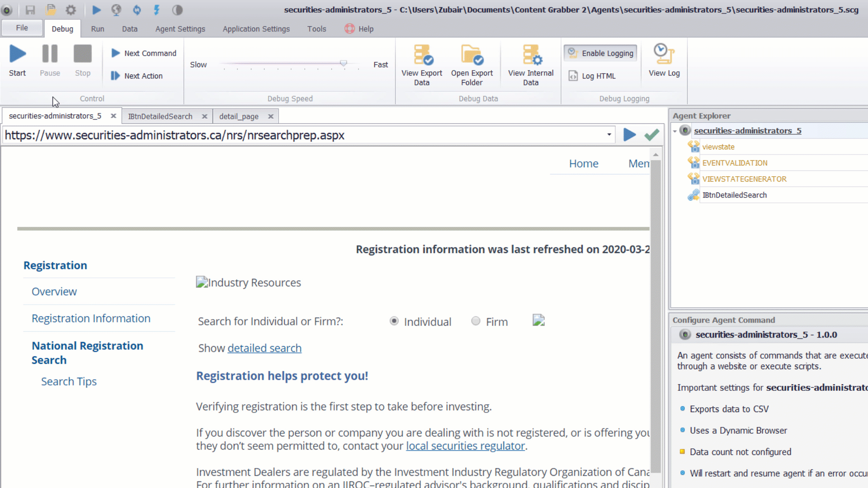Click the browser pane vertical scrollbar
The width and height of the screenshot is (868, 488).
[x=656, y=316]
